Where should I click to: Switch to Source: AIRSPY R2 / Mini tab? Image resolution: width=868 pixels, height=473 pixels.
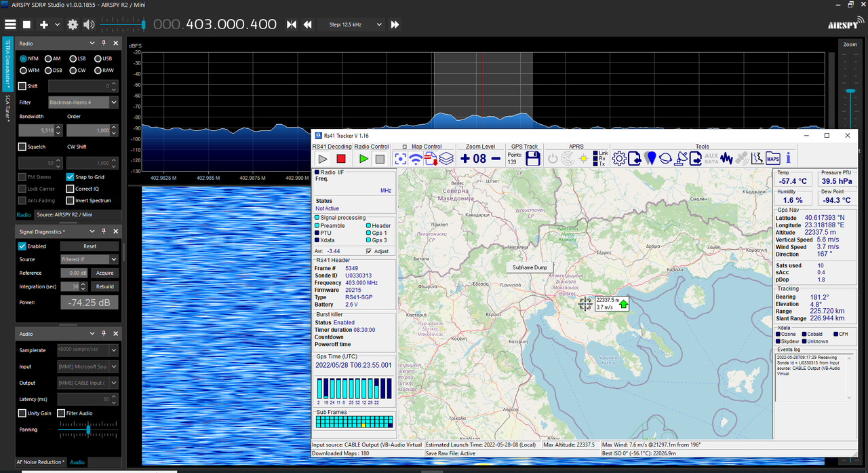(64, 214)
